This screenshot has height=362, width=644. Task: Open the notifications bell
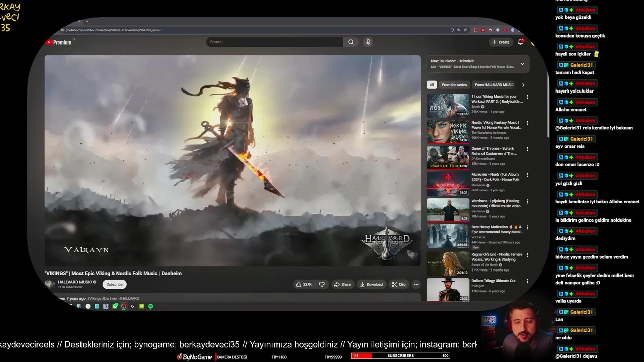pos(521,42)
